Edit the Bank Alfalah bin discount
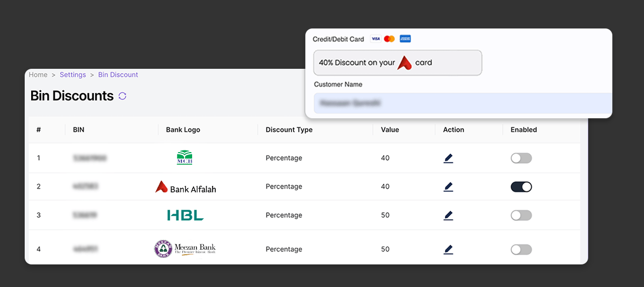Viewport: 644px width, 287px height. (449, 186)
